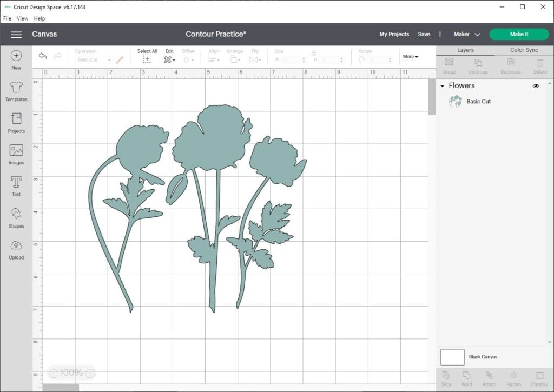Screen dimensions: 554x392
Task: Open the Images library
Action: pyautogui.click(x=16, y=155)
